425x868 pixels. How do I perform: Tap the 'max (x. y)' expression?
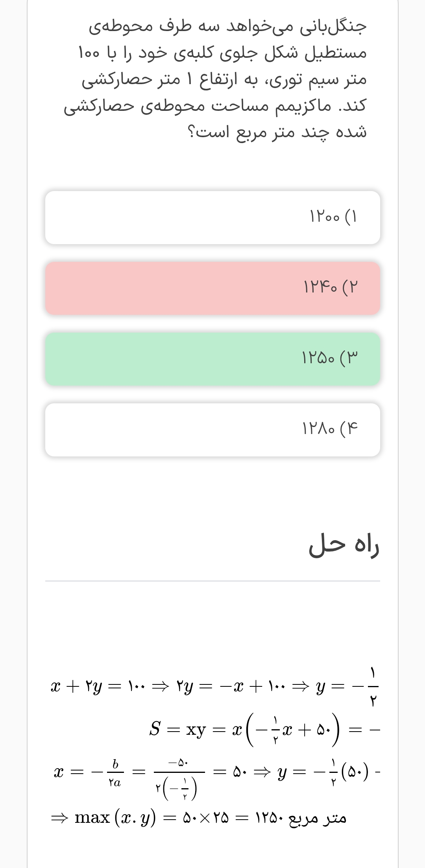click(115, 818)
